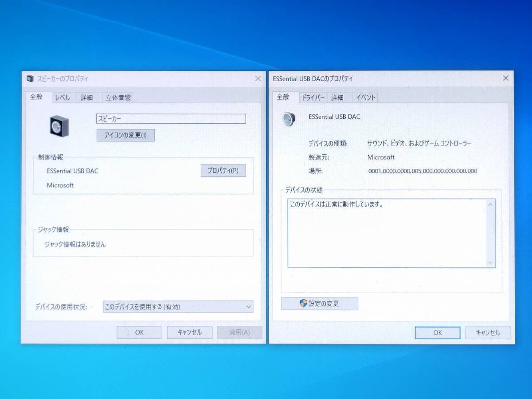Click サウンド、ビデオ、およびゲーム コントローラー text
The image size is (532, 399).
coord(419,144)
